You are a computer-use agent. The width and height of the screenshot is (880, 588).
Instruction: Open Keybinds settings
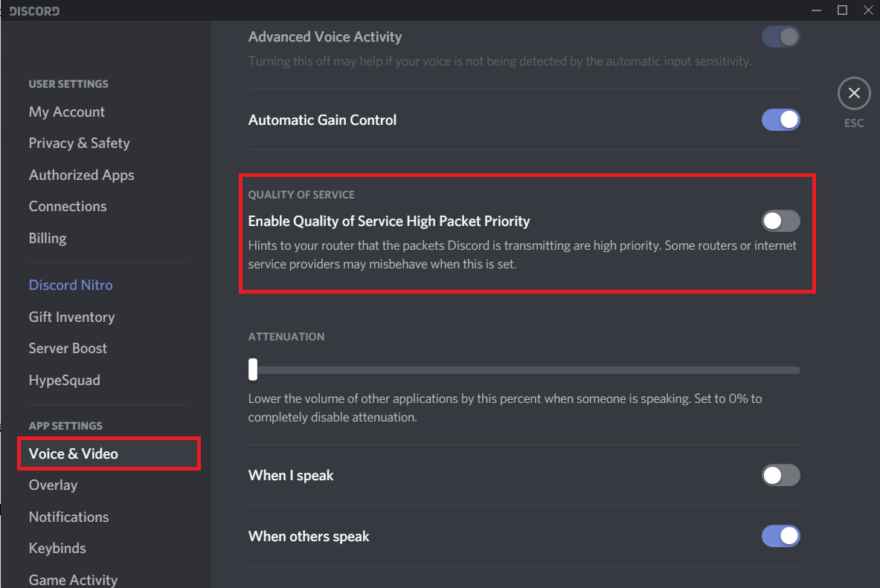click(x=57, y=548)
